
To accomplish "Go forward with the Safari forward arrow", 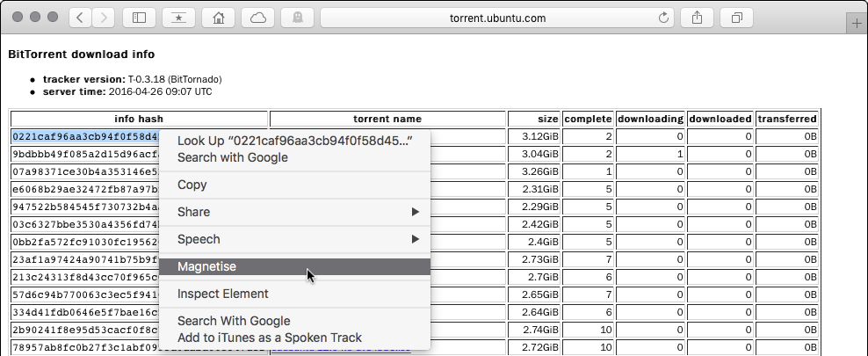I will pos(104,18).
